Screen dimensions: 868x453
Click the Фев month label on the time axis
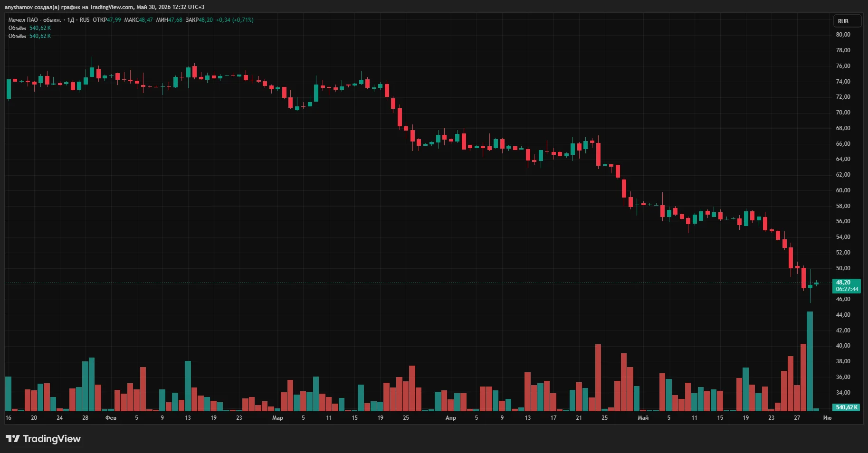(111, 418)
